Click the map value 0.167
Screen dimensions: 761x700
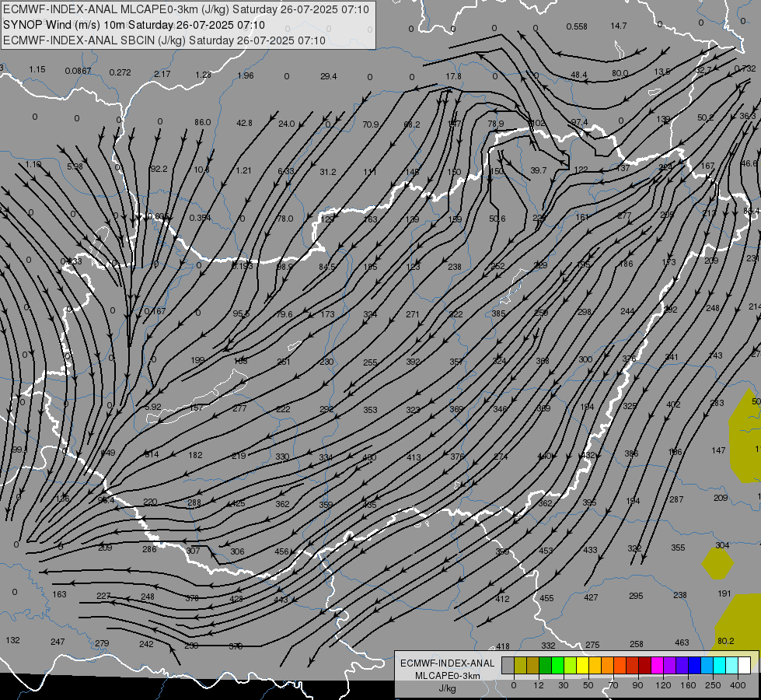tap(155, 311)
